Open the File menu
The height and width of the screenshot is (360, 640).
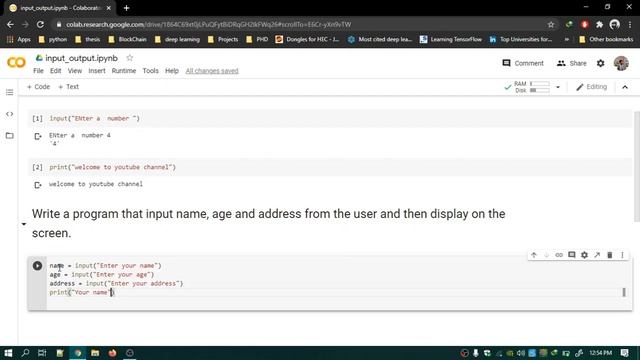click(38, 71)
